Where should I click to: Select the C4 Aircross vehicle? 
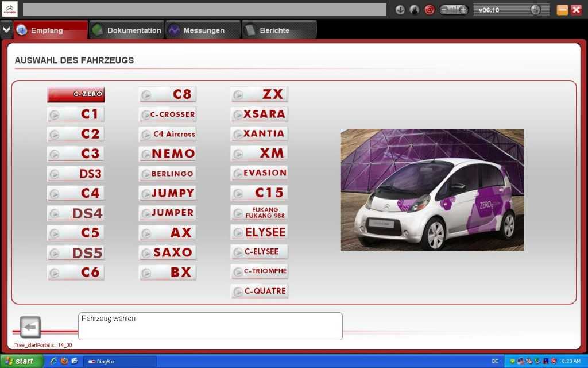tap(168, 134)
